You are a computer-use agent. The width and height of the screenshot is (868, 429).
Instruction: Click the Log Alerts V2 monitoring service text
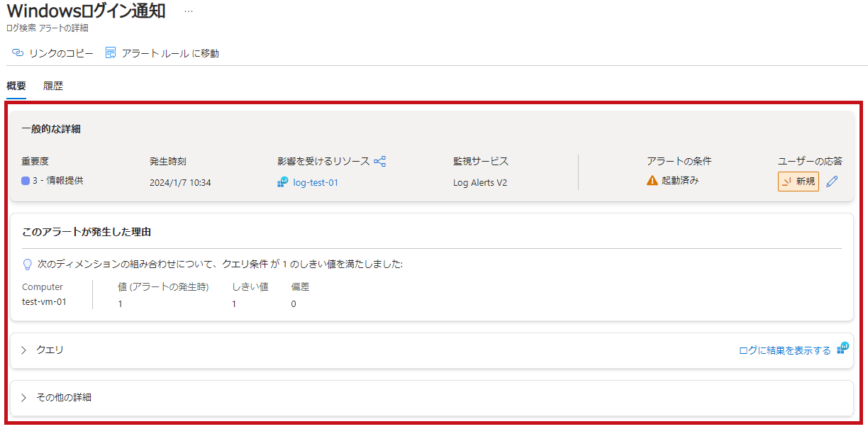click(480, 182)
